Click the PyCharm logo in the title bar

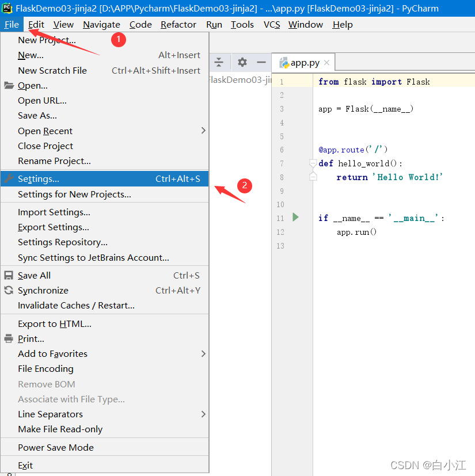coord(7,8)
